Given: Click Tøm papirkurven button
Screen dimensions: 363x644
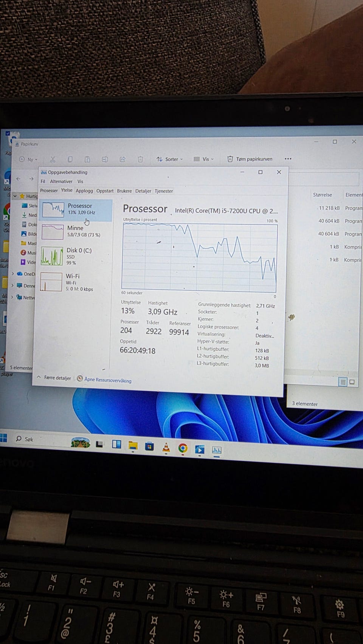Looking at the screenshot, I should [250, 159].
